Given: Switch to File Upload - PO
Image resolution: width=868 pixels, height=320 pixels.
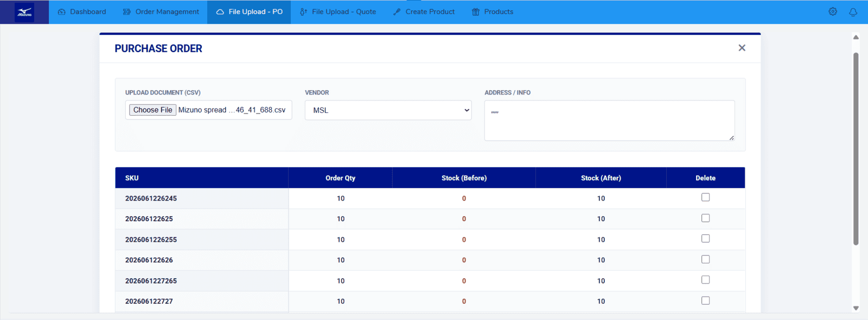Looking at the screenshot, I should point(249,12).
